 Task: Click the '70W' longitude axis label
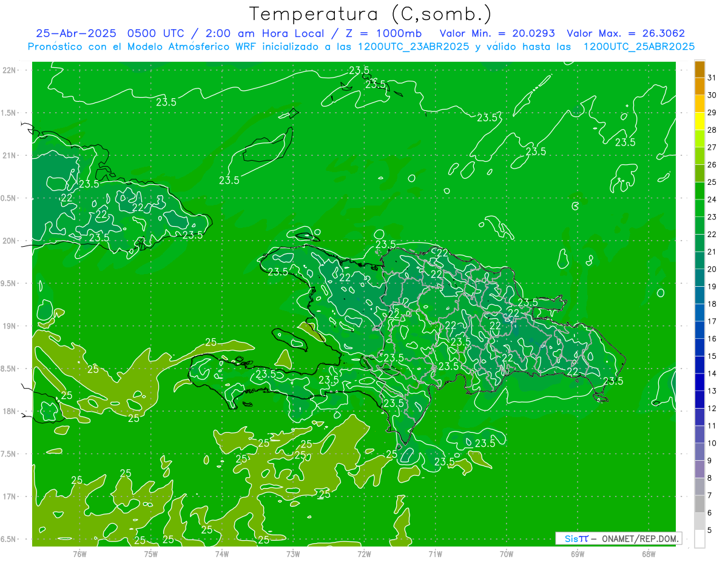click(507, 554)
